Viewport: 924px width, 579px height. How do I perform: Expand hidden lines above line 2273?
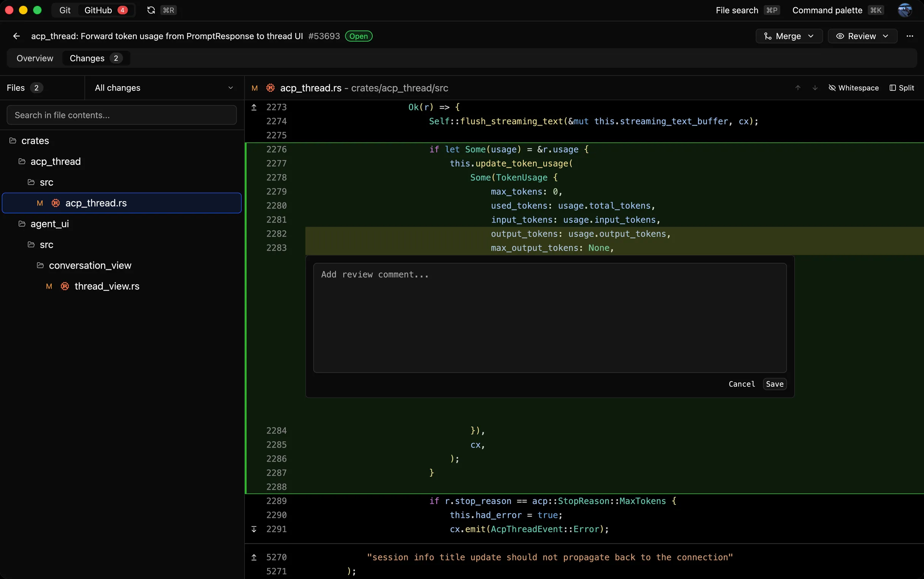click(x=254, y=107)
